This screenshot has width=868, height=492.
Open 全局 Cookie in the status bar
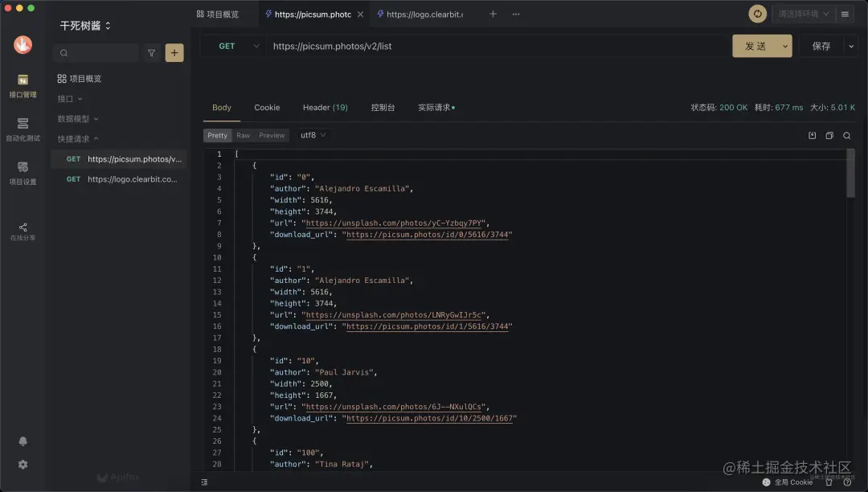[787, 482]
